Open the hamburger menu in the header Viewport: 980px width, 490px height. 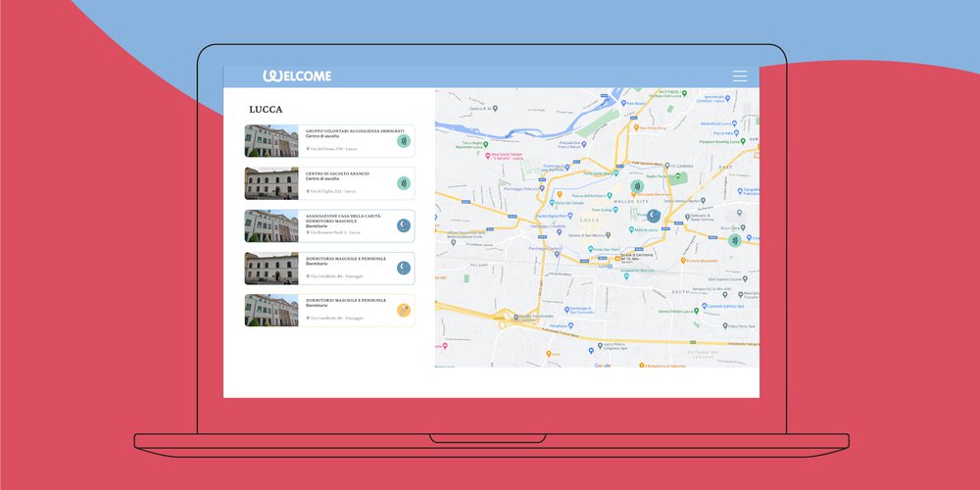(740, 75)
